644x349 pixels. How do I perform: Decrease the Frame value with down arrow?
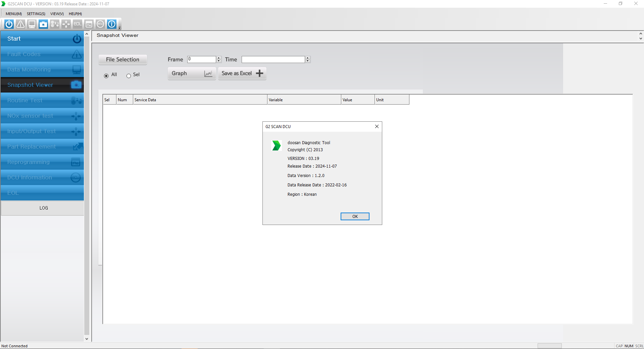219,61
